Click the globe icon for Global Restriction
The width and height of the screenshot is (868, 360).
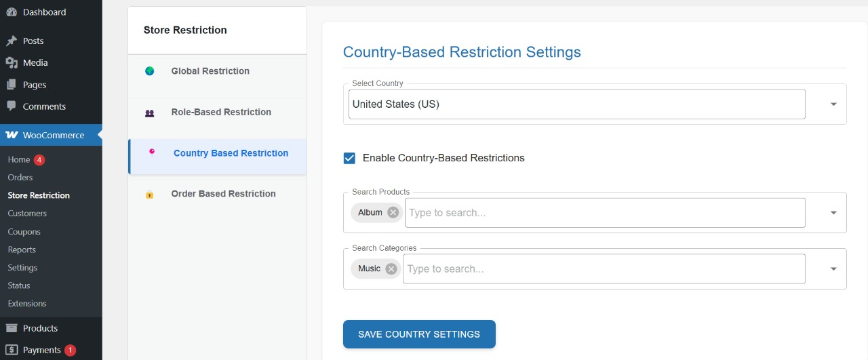click(150, 71)
